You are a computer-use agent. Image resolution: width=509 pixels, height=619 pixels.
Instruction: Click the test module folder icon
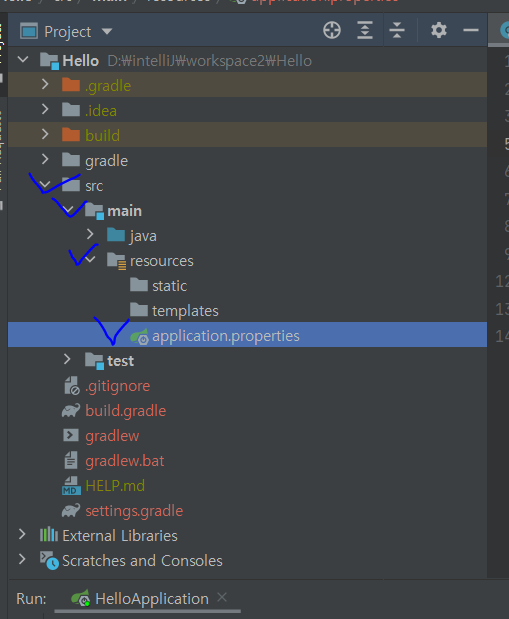click(x=94, y=361)
